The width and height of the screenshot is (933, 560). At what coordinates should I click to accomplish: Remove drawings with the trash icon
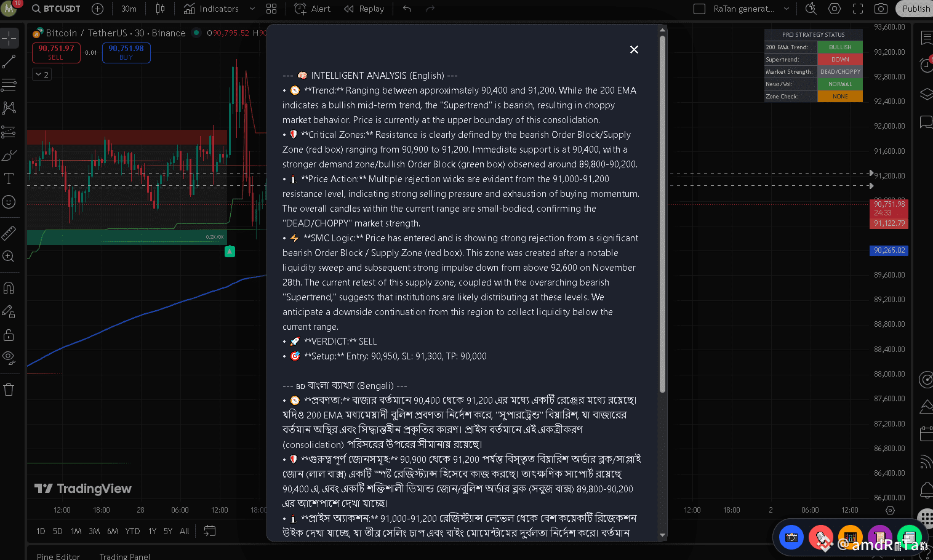pyautogui.click(x=9, y=390)
